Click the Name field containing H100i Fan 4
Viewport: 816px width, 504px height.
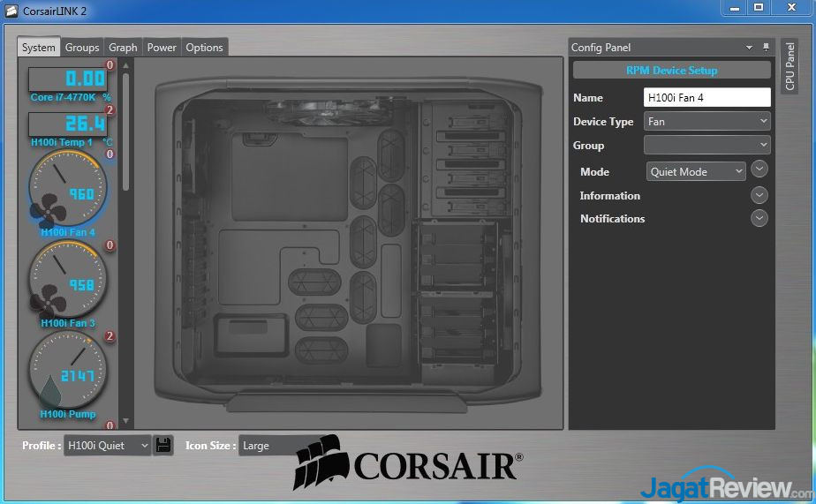pos(706,98)
